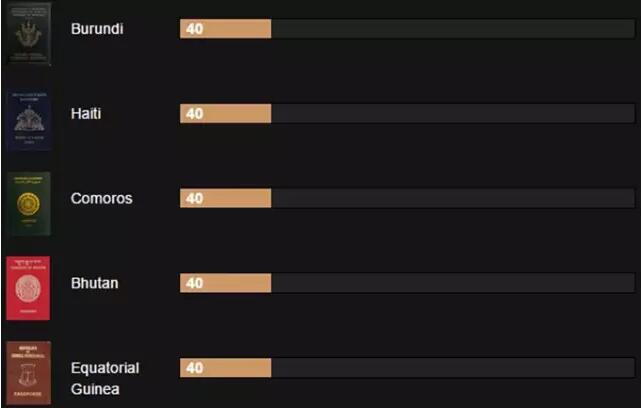Click the orange score bar for Burundi
The height and width of the screenshot is (409, 642).
click(225, 29)
